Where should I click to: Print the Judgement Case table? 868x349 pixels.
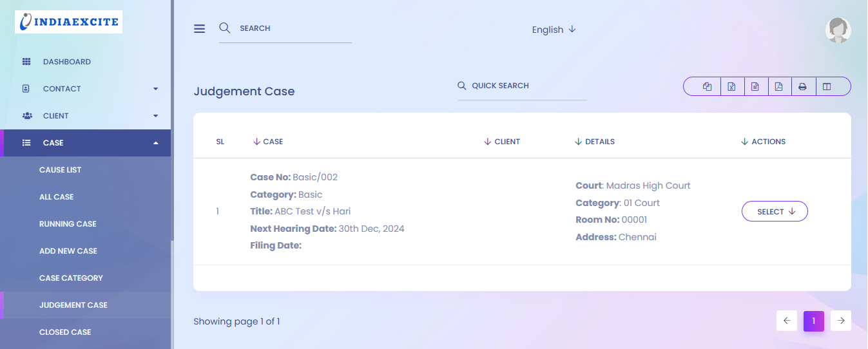tap(803, 87)
